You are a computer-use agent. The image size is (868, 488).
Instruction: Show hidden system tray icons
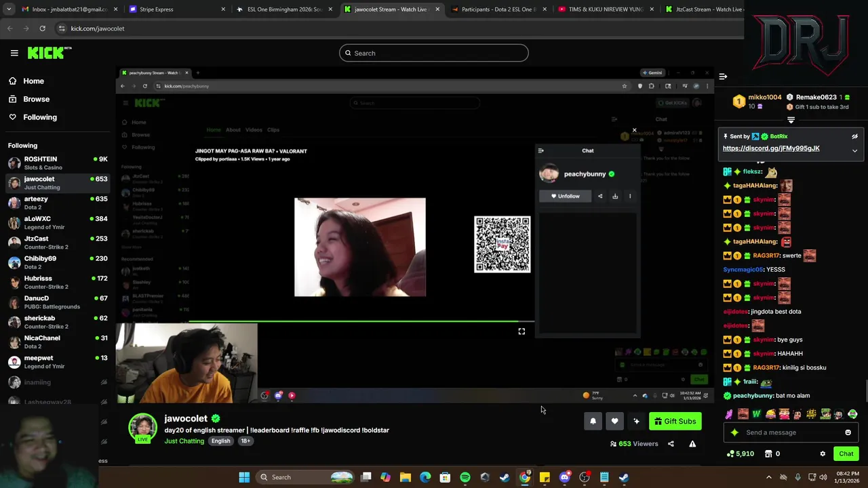(x=768, y=477)
